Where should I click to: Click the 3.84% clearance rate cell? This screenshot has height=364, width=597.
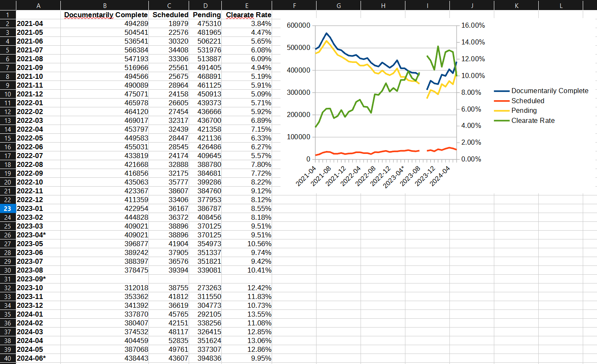pyautogui.click(x=247, y=23)
